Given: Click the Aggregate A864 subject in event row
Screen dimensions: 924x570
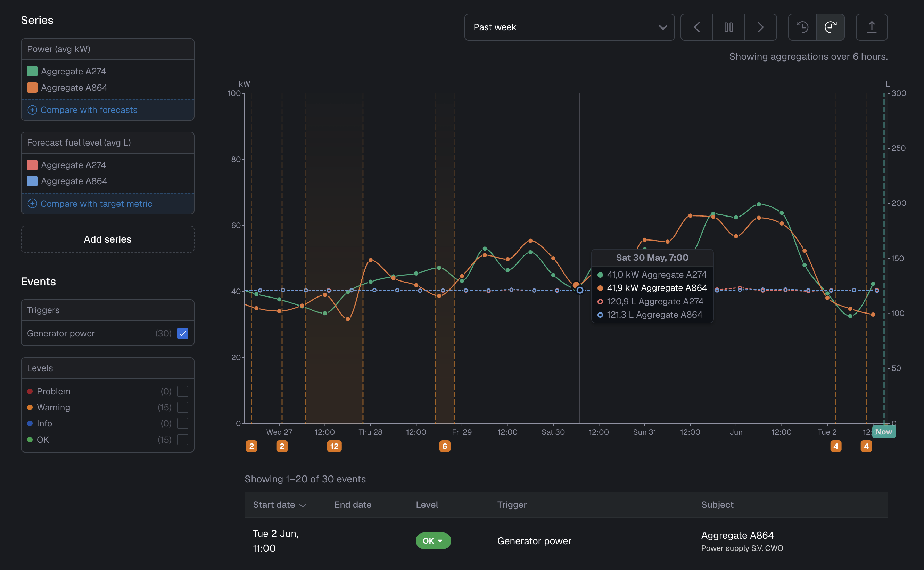Looking at the screenshot, I should click(x=737, y=535).
